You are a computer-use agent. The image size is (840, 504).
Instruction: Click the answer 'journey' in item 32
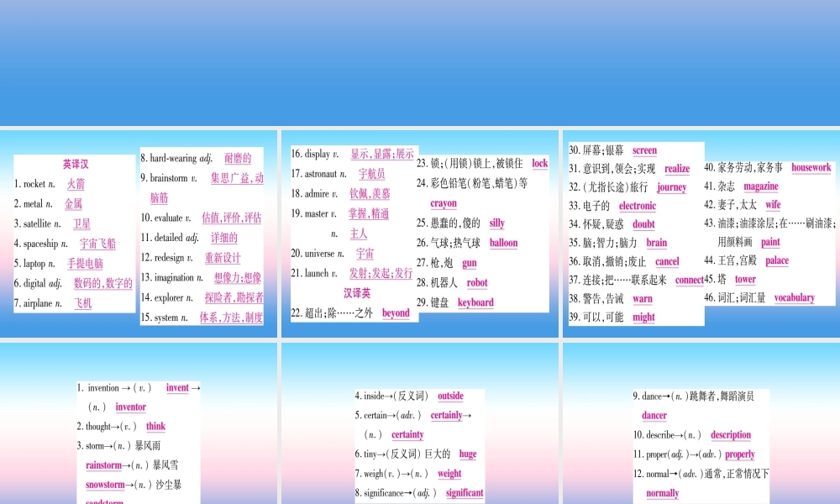point(672,187)
